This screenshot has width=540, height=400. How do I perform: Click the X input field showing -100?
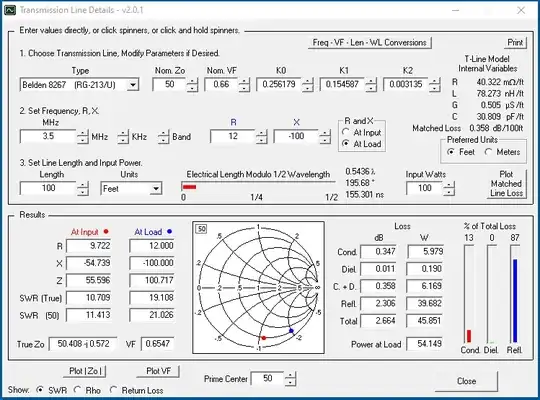296,136
